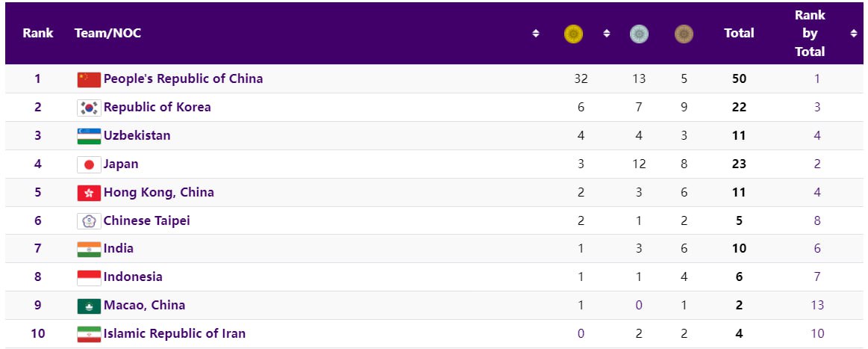Image resolution: width=868 pixels, height=349 pixels.
Task: Click the Rank column header
Action: (37, 34)
